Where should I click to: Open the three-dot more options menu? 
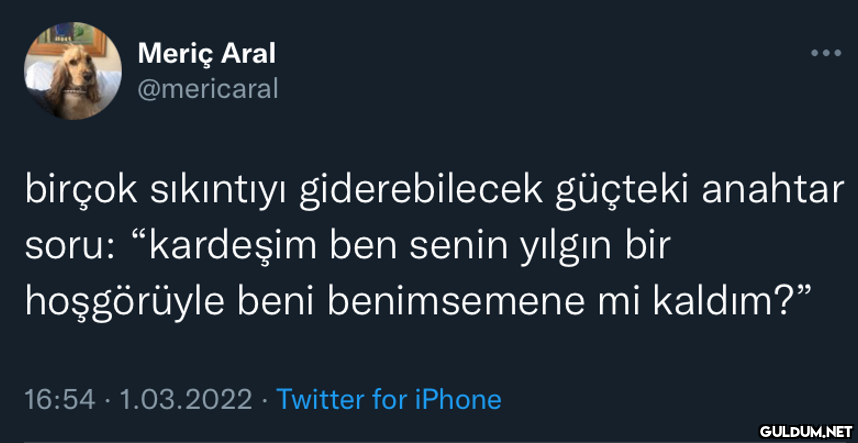[825, 53]
